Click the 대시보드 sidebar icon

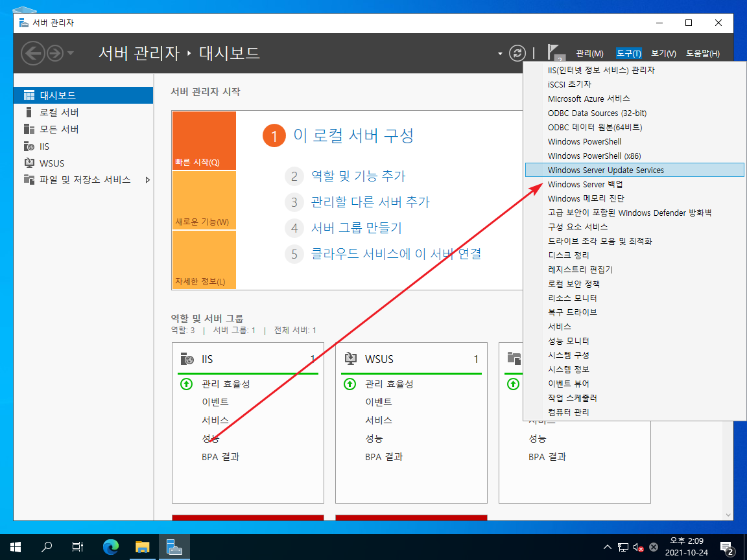pos(29,95)
